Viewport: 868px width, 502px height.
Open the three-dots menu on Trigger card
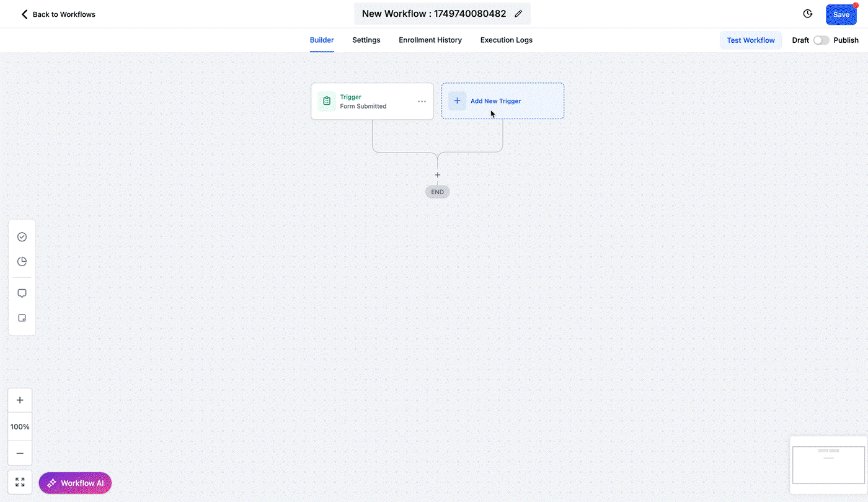pyautogui.click(x=422, y=101)
